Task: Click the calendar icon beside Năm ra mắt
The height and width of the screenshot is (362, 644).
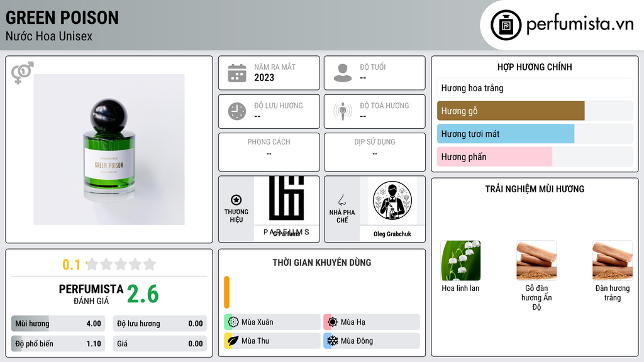Action: pos(237,73)
